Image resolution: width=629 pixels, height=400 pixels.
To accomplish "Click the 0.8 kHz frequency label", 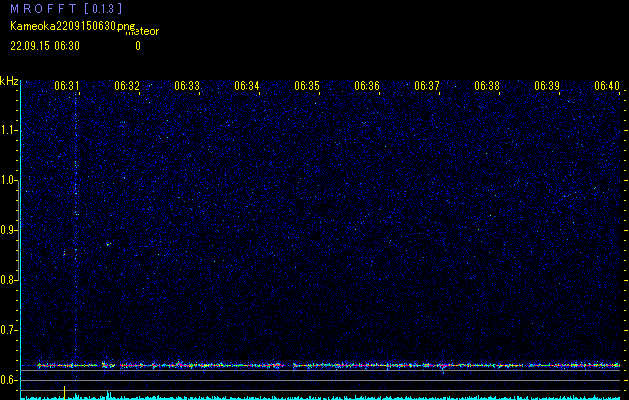I will click(9, 280).
